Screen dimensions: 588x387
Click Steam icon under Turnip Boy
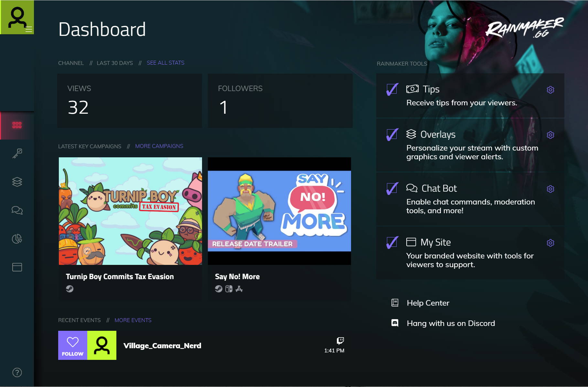click(x=69, y=289)
